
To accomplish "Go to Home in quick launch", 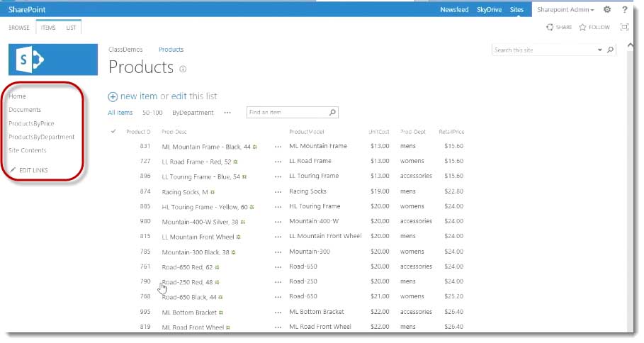I will pyautogui.click(x=17, y=96).
